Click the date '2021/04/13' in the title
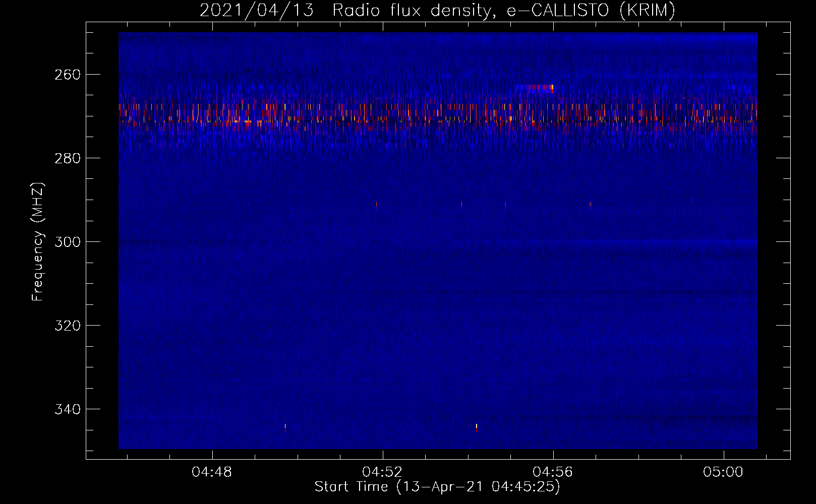Viewport: 816px width, 504px height. pos(257,10)
